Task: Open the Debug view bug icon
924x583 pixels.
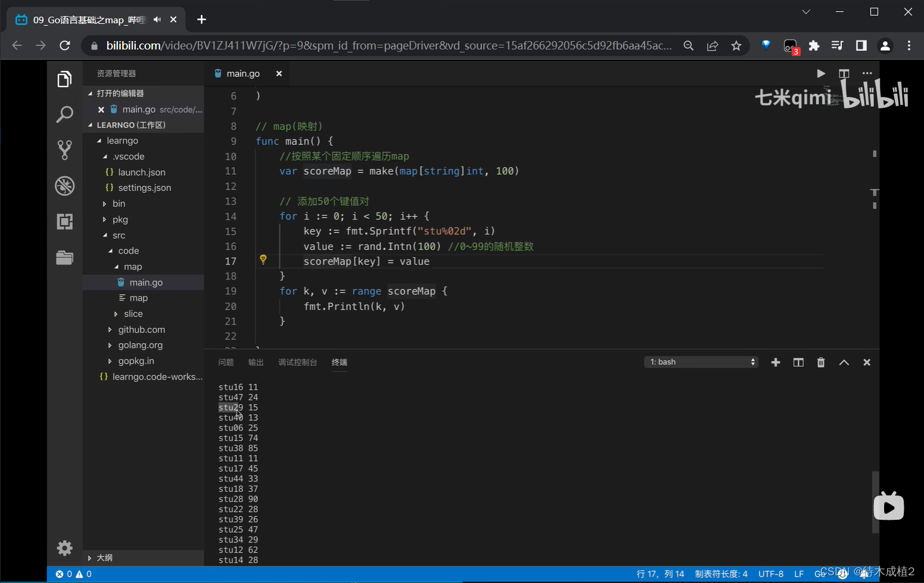Action: (x=64, y=186)
